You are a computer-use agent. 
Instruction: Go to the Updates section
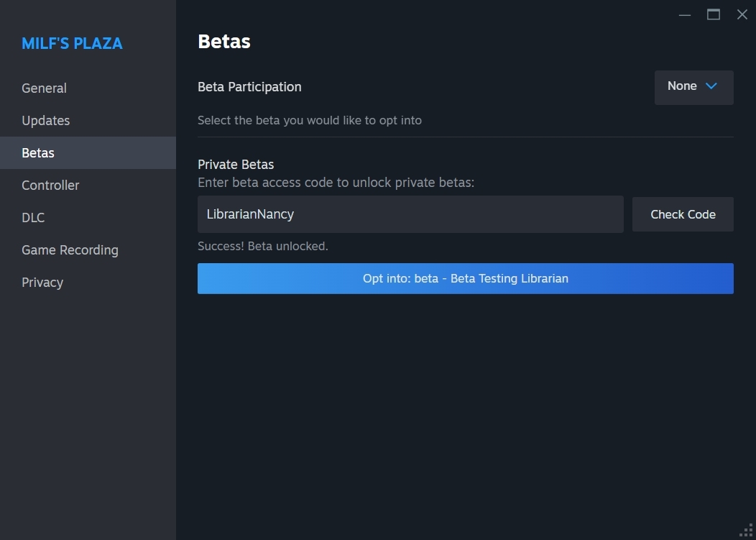point(46,121)
